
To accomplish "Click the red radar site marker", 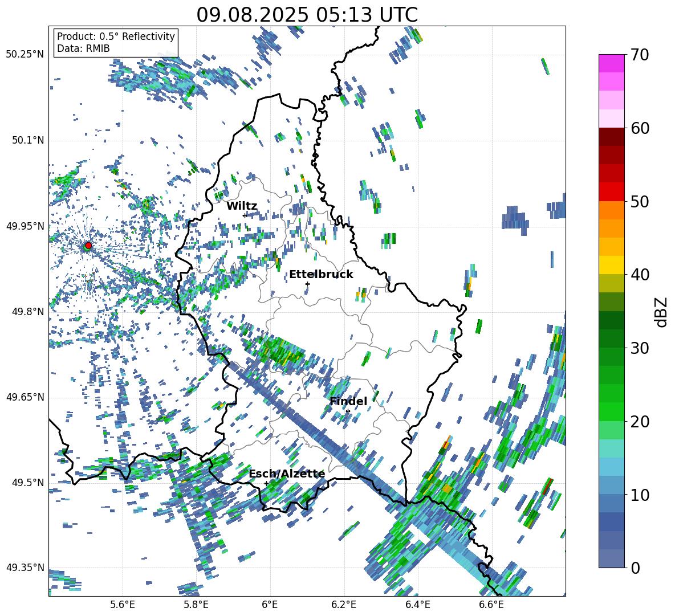I will click(x=88, y=245).
